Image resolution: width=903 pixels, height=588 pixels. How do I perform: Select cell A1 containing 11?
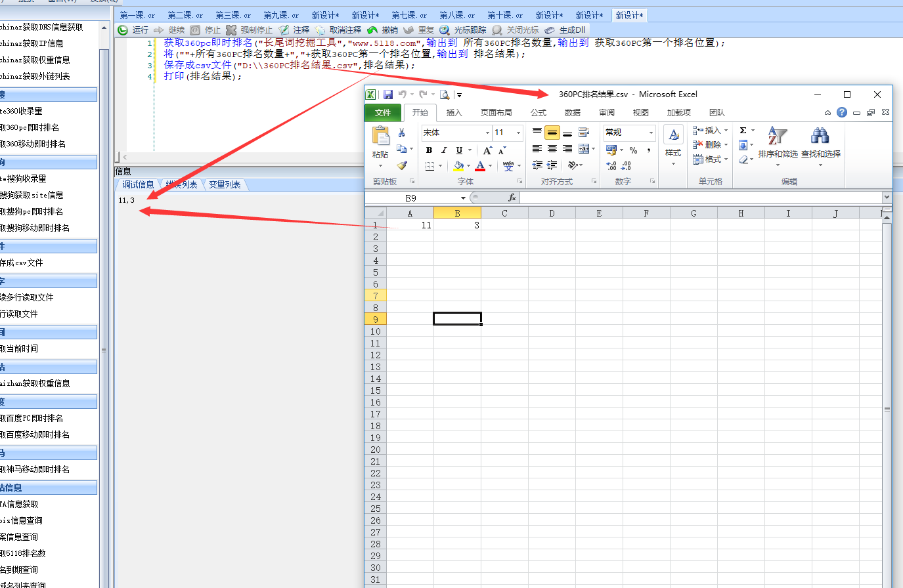point(410,225)
